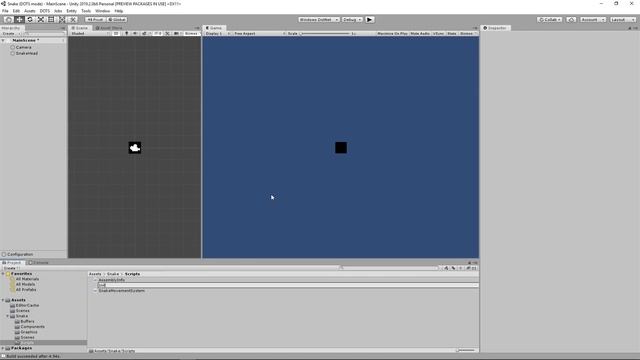Select All Materials favorite
Viewport: 640px width, 360px height.
27,279
